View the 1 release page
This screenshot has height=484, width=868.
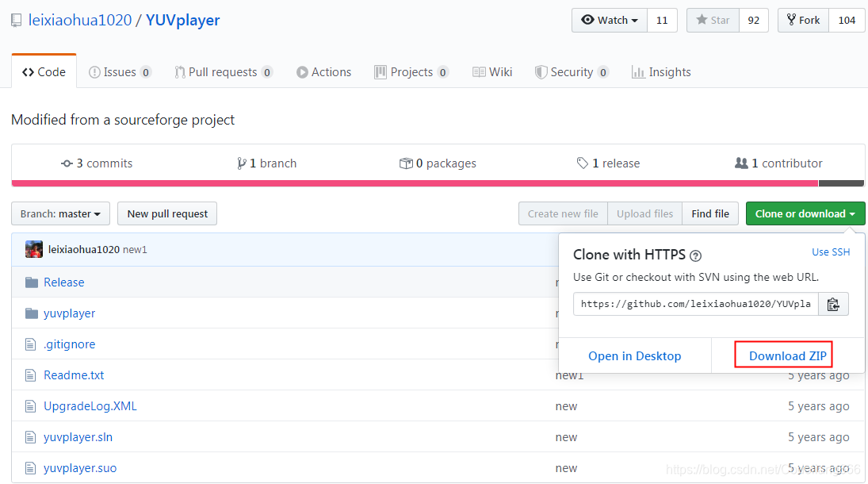point(608,163)
